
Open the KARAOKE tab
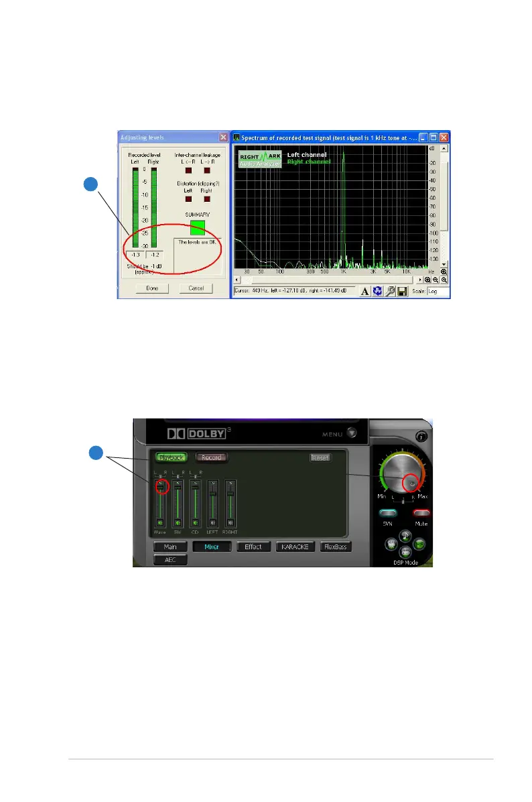[295, 547]
